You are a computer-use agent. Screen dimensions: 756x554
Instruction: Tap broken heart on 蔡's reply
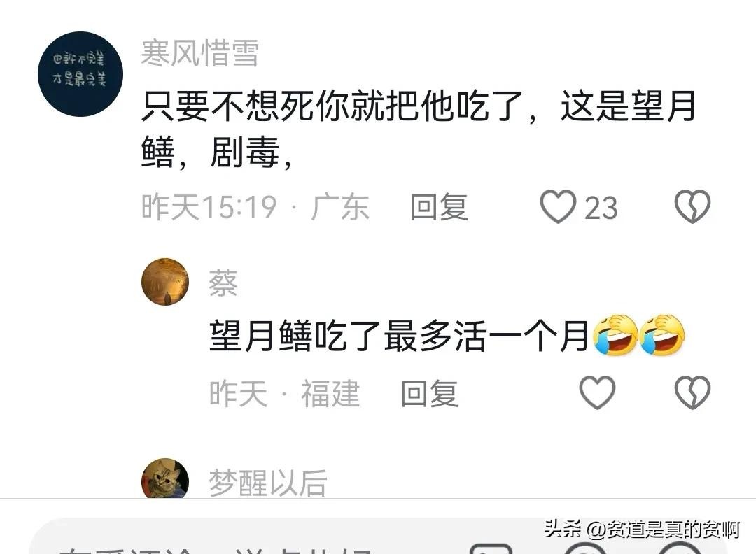(692, 392)
